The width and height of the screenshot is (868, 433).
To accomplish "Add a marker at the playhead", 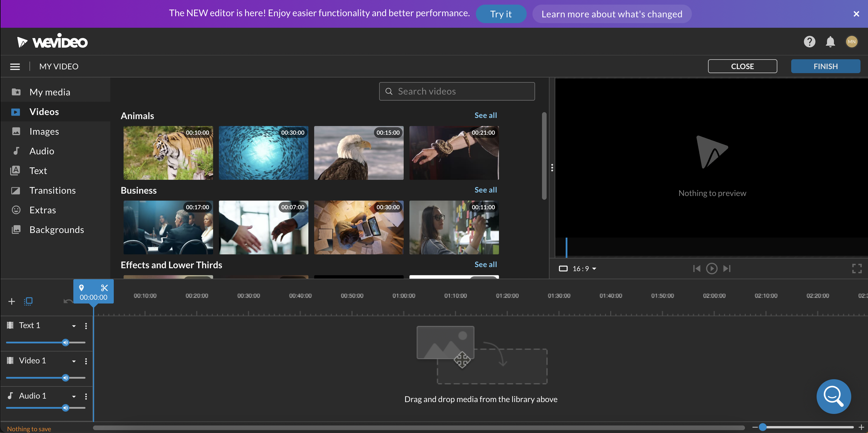I will [x=81, y=288].
